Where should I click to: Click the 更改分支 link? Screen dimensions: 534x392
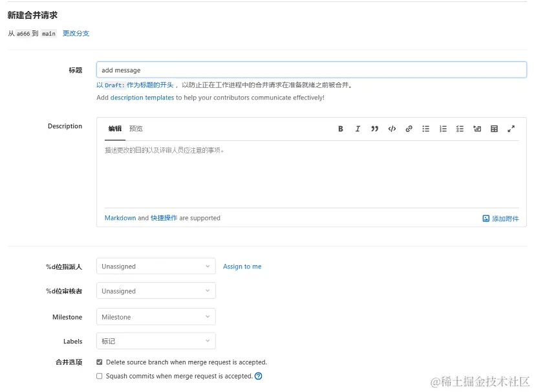click(76, 33)
